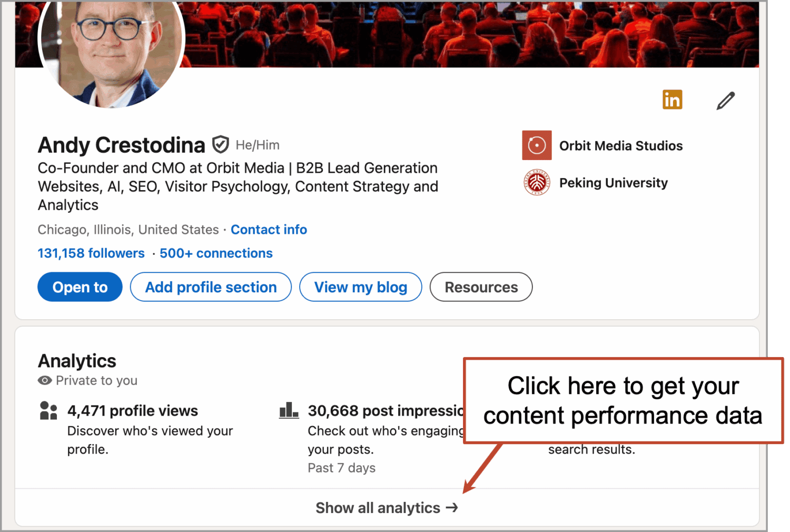Click the Past 7 days label
Viewport: 790px width, 532px height.
342,468
